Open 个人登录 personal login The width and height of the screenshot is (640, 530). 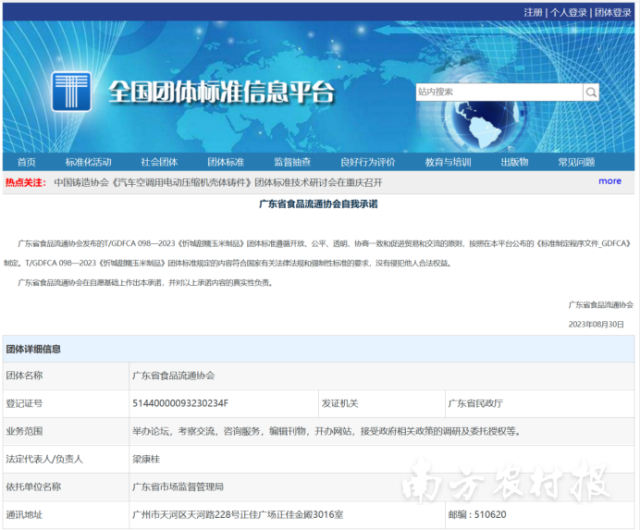click(568, 13)
